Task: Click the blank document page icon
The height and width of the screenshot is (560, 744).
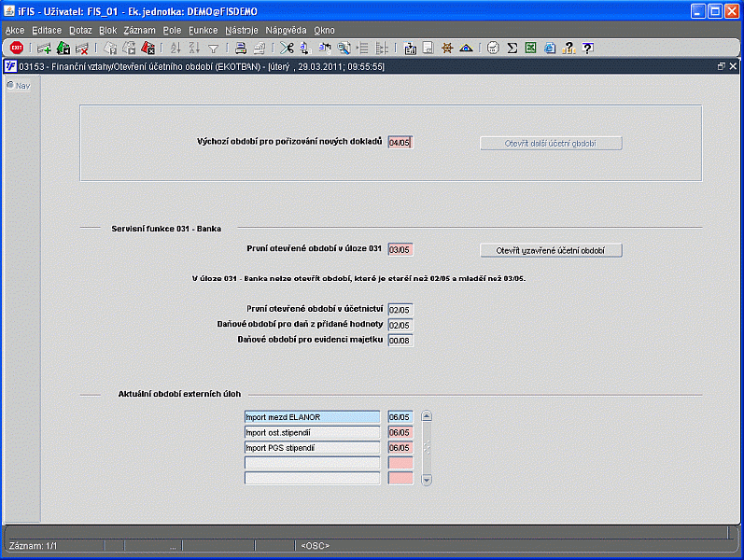Action: coord(428,48)
